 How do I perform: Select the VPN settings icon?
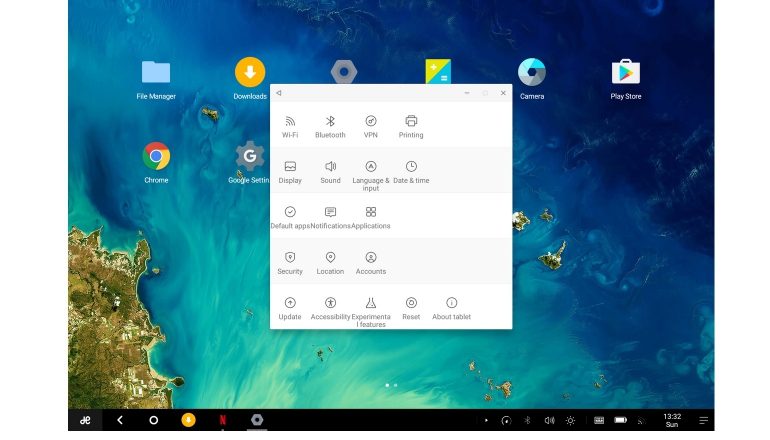370,125
